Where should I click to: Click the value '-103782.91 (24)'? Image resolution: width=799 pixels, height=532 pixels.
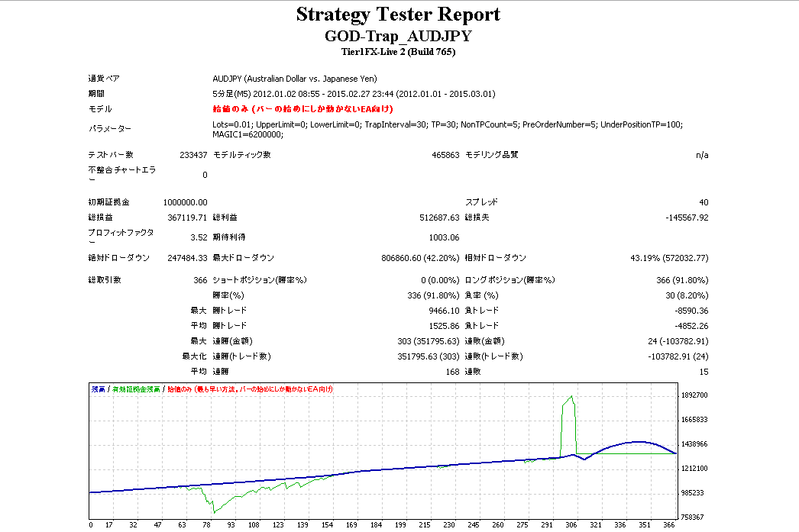click(x=678, y=356)
